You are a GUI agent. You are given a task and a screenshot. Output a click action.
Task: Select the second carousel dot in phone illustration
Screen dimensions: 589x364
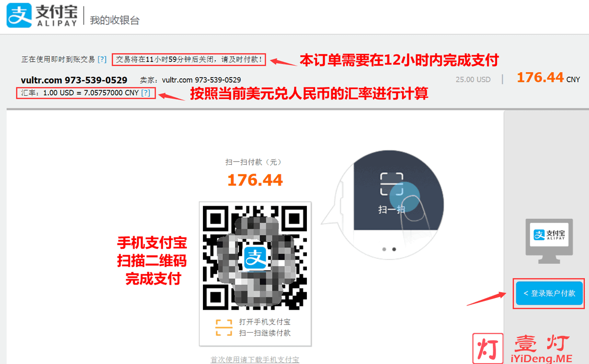pos(394,249)
